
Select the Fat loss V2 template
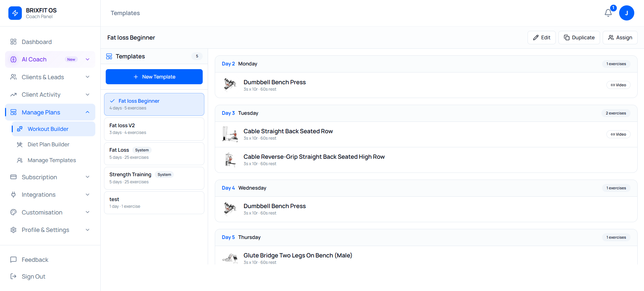click(x=154, y=129)
